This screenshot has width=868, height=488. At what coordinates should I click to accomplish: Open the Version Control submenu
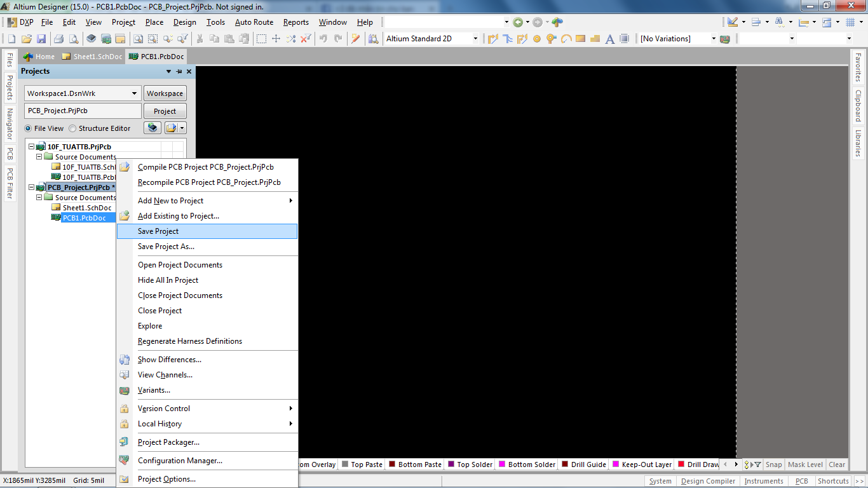click(x=207, y=409)
